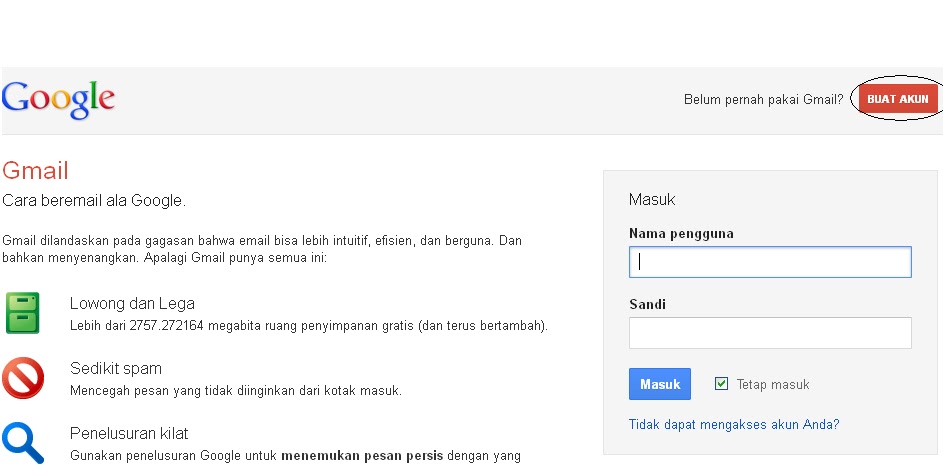This screenshot has height=467, width=943.
Task: Click 'Cara beremail ala Google.' tagline
Action: (x=94, y=201)
